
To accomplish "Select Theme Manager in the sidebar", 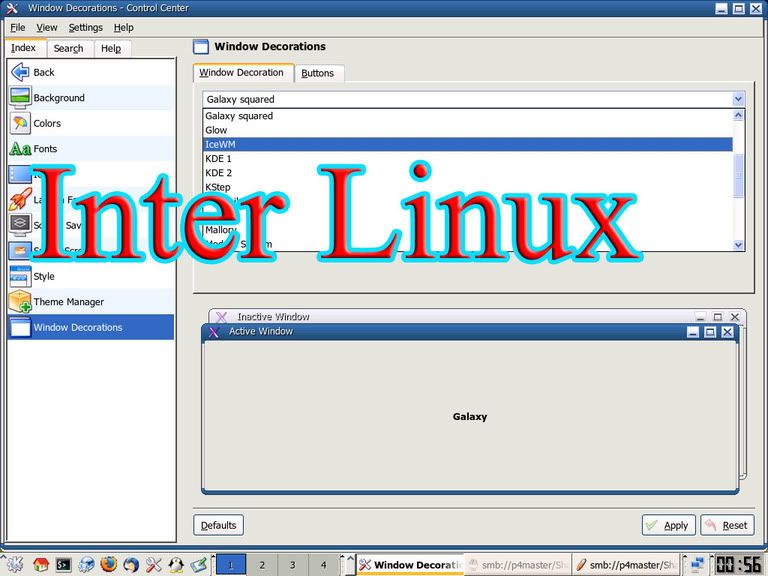I will [x=91, y=302].
